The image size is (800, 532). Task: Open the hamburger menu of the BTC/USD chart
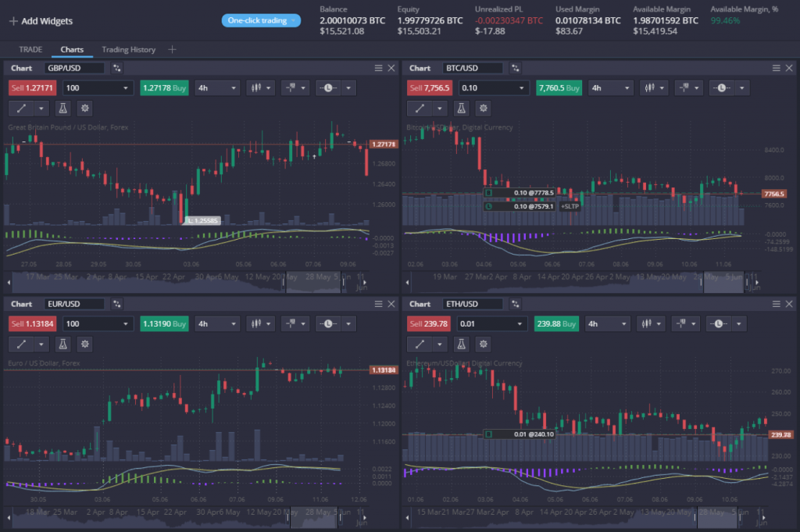pyautogui.click(x=773, y=68)
